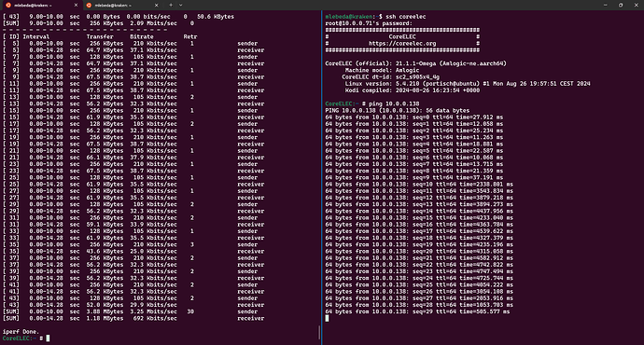
Task: Click the 'sc2_s905x4_4g' dt-id value
Action: [x=417, y=77]
